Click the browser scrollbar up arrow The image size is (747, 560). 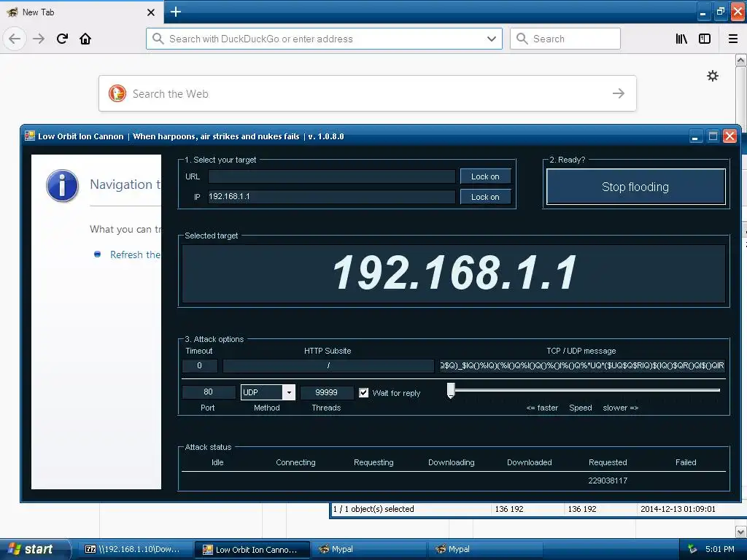[741, 61]
